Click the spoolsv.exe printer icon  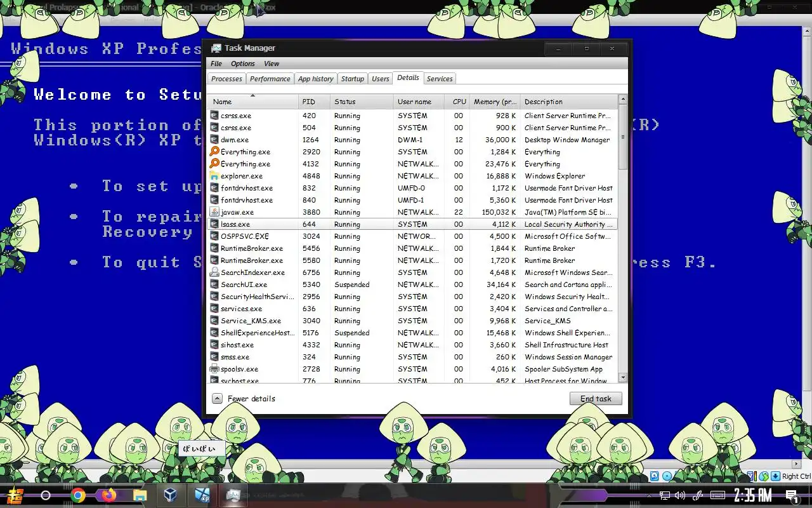click(214, 369)
